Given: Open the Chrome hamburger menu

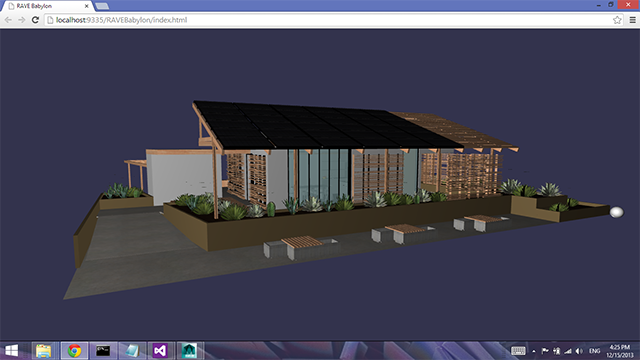Looking at the screenshot, I should pyautogui.click(x=632, y=20).
